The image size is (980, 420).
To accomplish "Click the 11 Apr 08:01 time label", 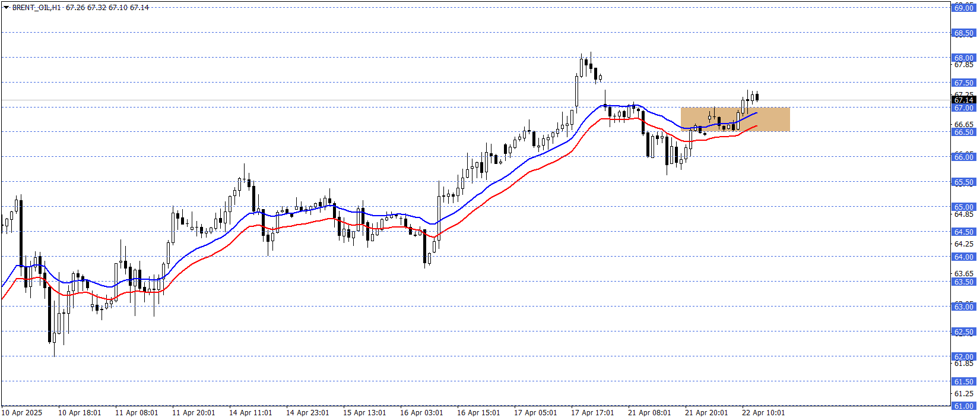I will pos(137,412).
